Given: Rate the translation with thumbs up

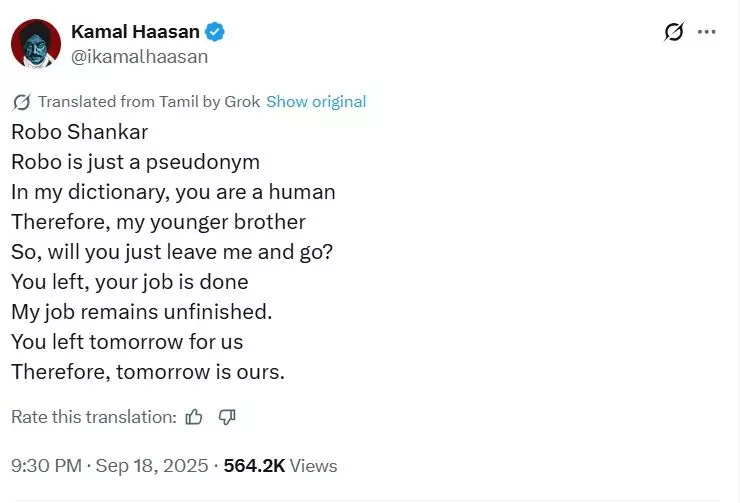Looking at the screenshot, I should point(194,417).
